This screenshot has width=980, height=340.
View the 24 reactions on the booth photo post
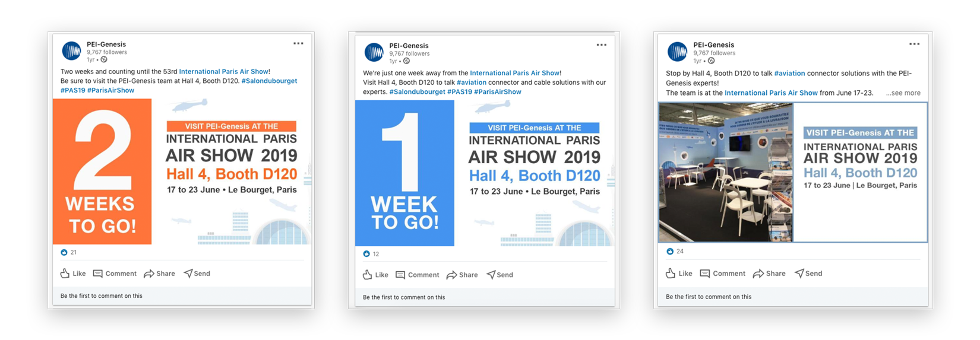pyautogui.click(x=675, y=252)
